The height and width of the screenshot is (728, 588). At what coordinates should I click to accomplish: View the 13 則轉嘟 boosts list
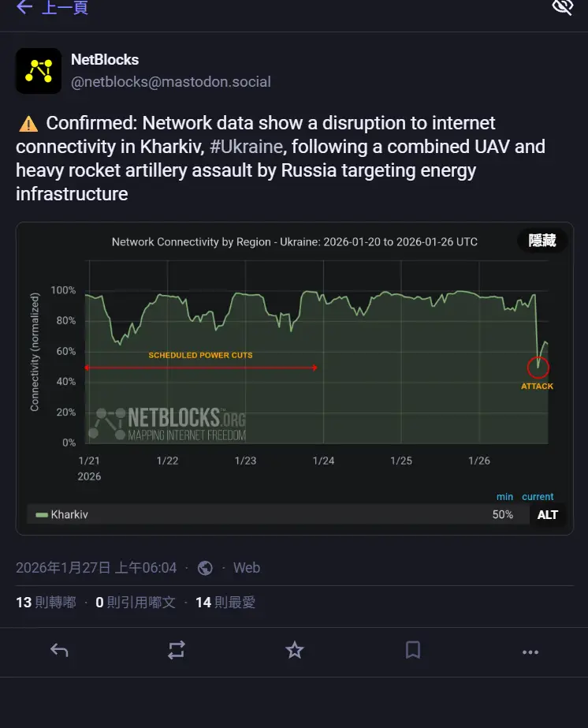[x=46, y=603]
